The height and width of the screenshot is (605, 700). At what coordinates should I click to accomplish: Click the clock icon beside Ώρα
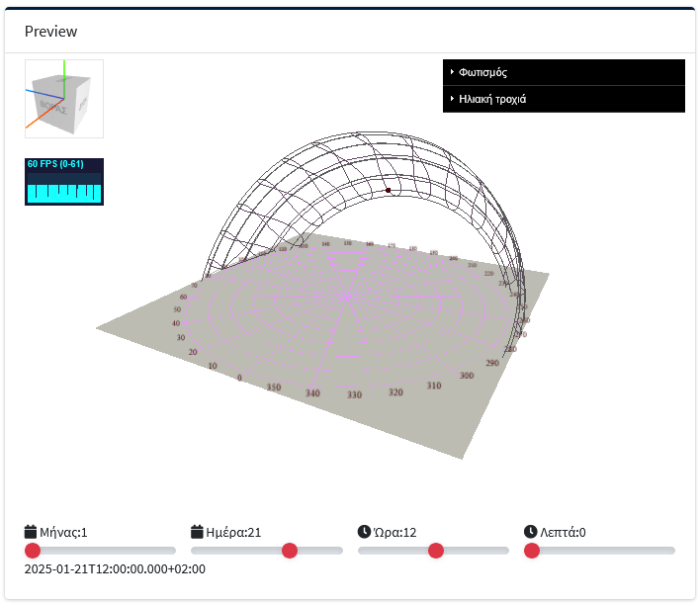[x=364, y=532]
